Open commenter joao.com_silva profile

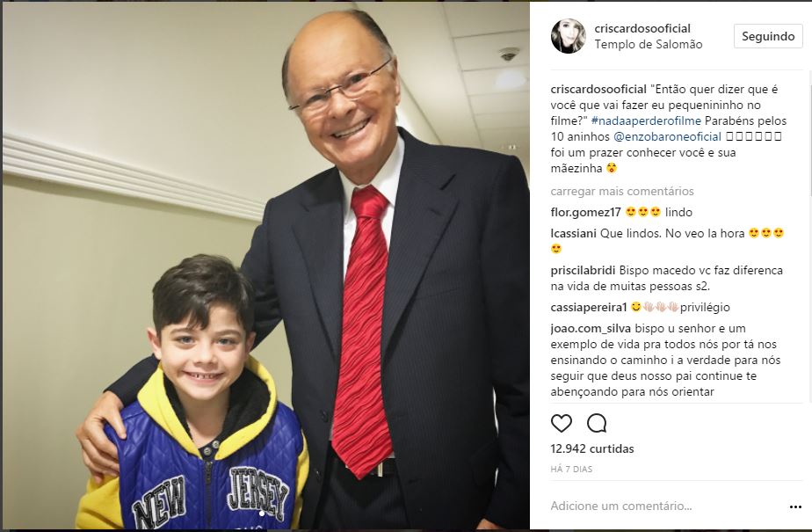pyautogui.click(x=591, y=328)
